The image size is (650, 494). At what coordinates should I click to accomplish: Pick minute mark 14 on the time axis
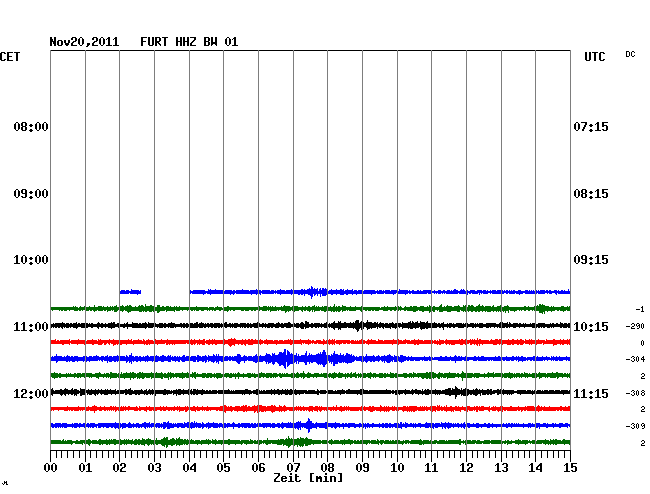tap(536, 468)
